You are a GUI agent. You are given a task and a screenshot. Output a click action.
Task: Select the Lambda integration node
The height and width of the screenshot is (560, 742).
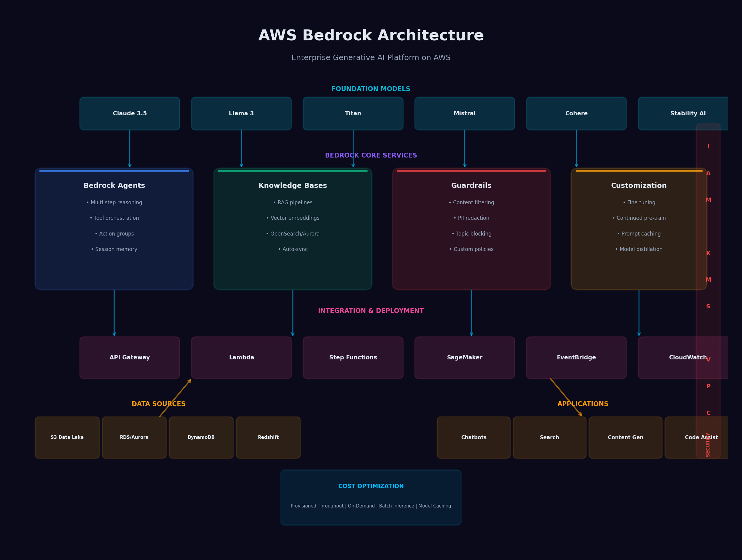pyautogui.click(x=241, y=357)
